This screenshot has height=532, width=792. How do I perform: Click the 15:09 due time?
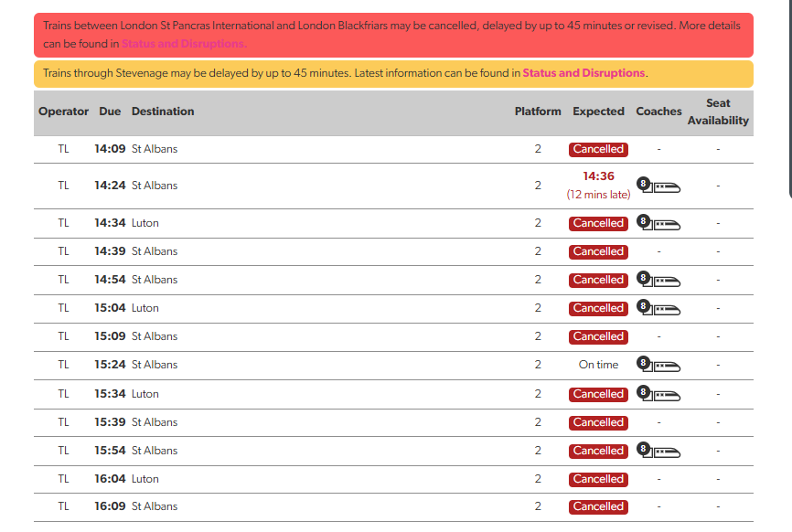coord(110,336)
